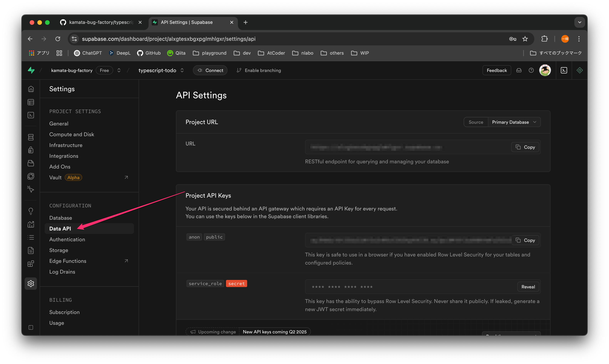Open the terminal icon in the top bar
The height and width of the screenshot is (364, 609).
(x=564, y=70)
